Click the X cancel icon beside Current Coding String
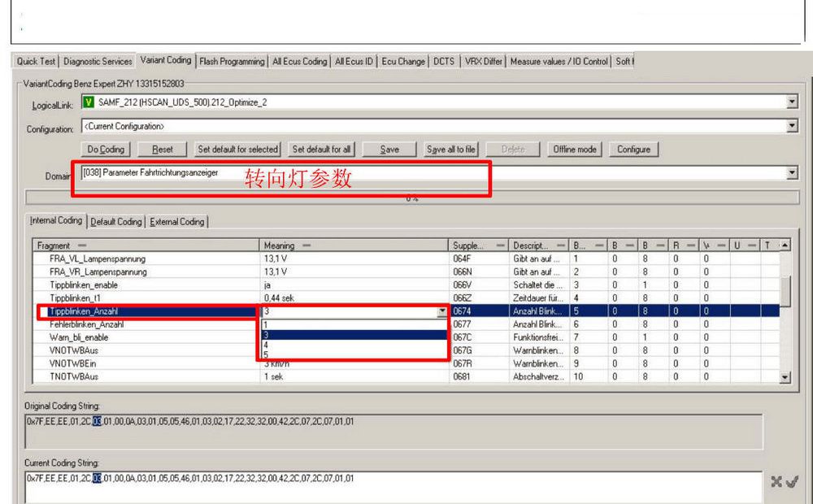Image resolution: width=813 pixels, height=504 pixels. [x=776, y=483]
